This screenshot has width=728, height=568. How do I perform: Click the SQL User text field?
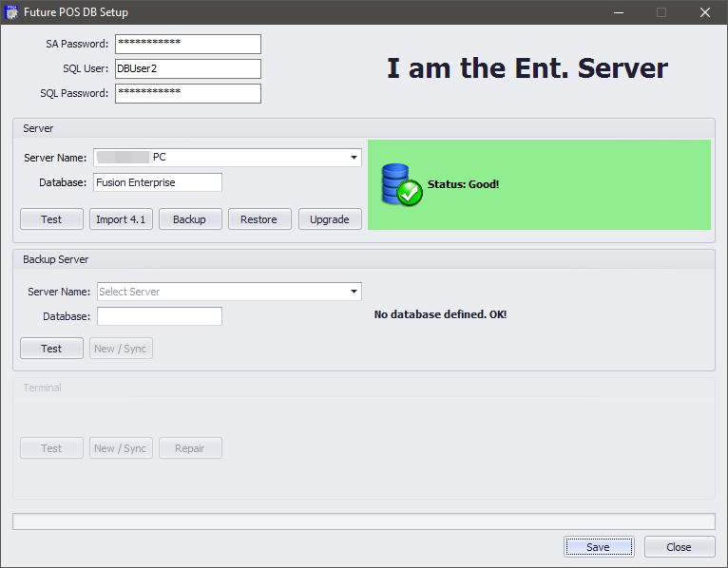coord(187,68)
